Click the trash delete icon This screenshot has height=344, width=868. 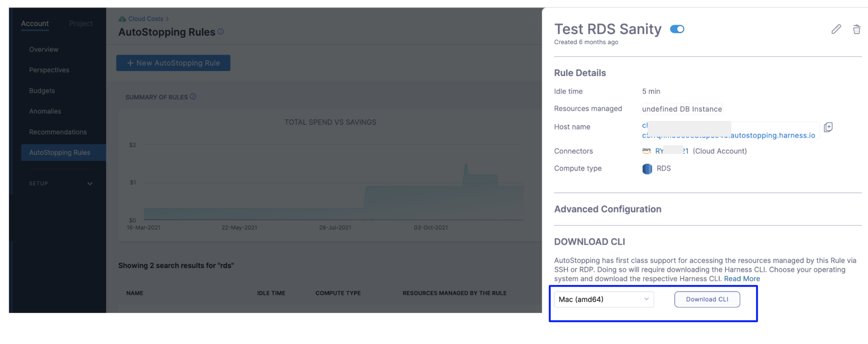pyautogui.click(x=856, y=29)
